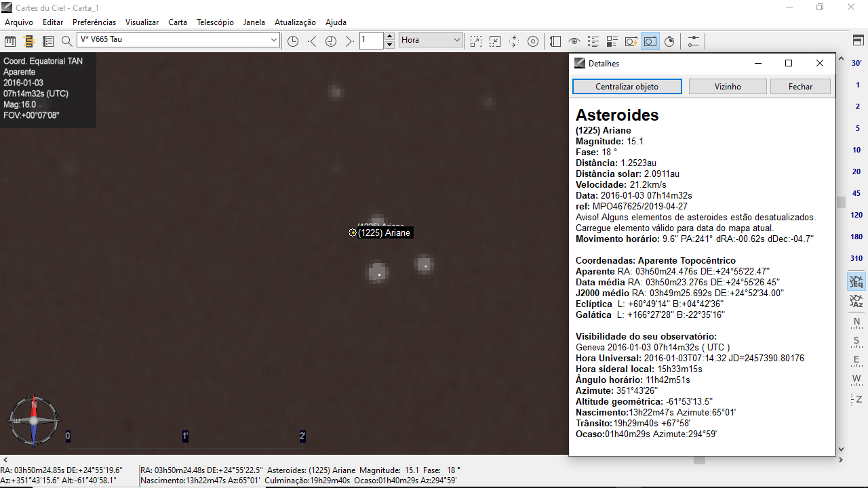868x488 pixels.
Task: Step time backward arrow
Action: [x=312, y=41]
